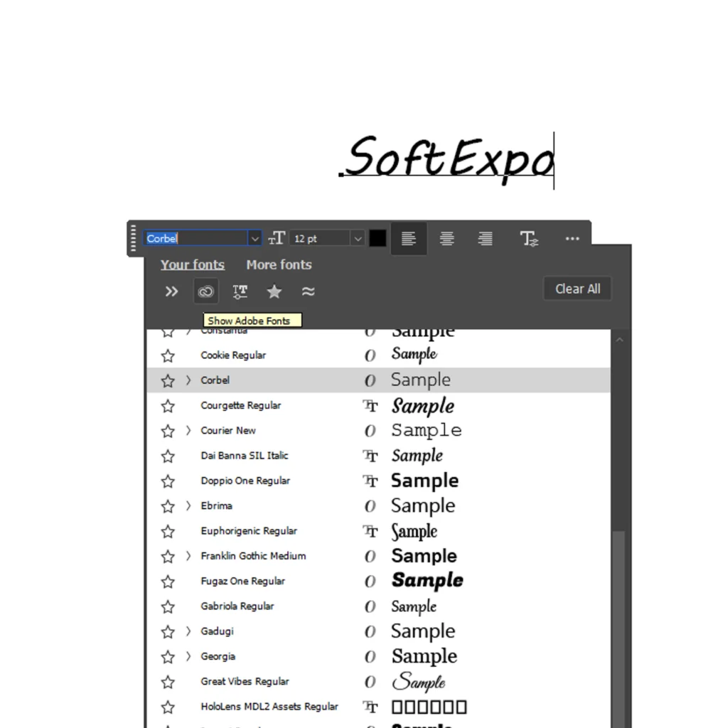Open the font size dropdown
The height and width of the screenshot is (728, 708).
358,238
